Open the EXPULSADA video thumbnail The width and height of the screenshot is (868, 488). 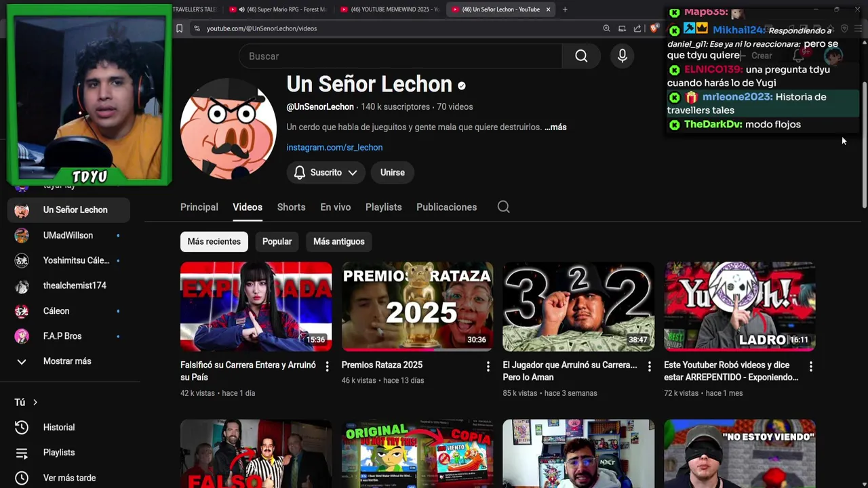pos(256,307)
